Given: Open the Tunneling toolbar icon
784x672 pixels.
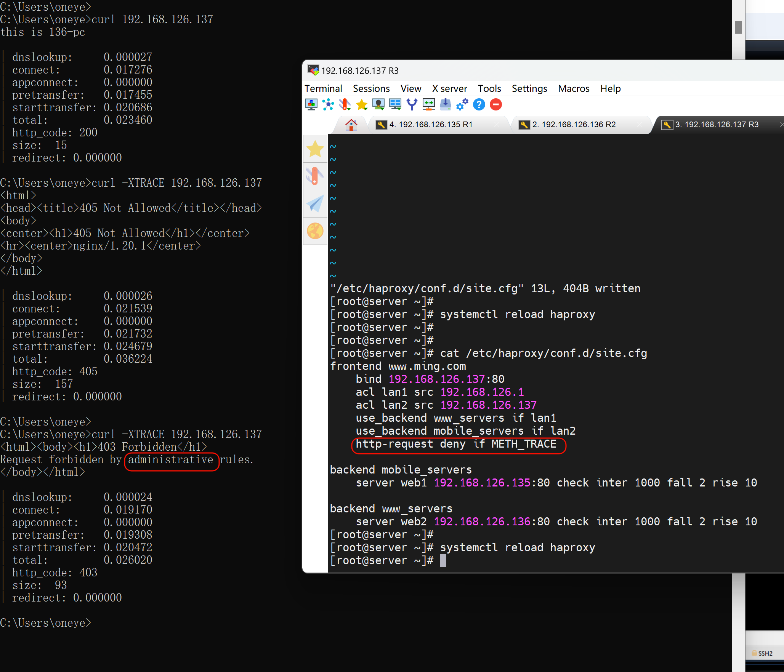Looking at the screenshot, I should point(429,104).
